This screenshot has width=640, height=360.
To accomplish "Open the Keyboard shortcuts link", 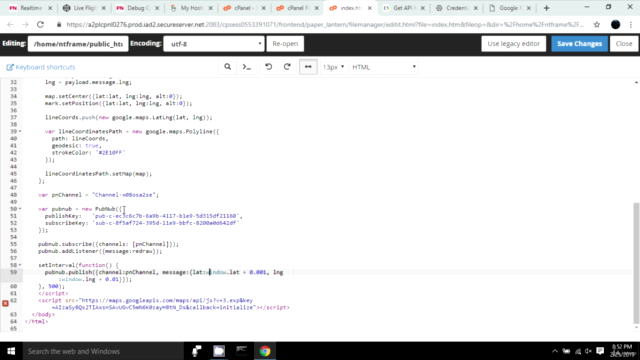I will tap(41, 67).
